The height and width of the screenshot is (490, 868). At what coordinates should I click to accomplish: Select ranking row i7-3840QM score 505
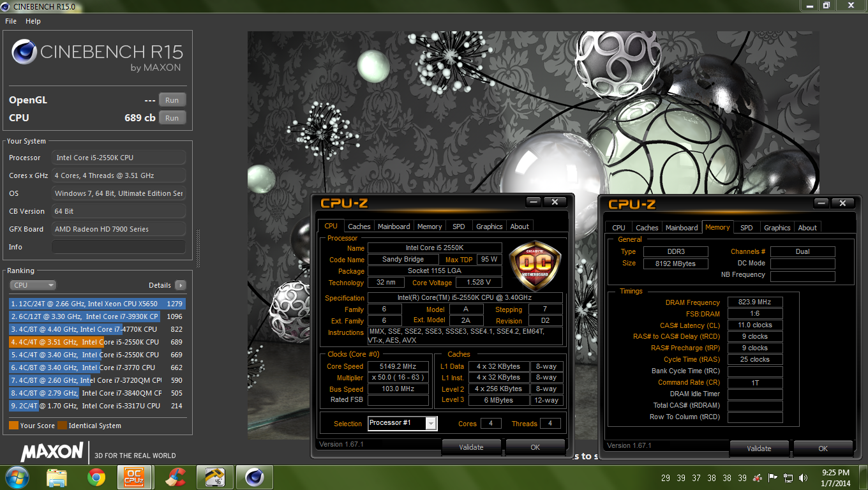tap(97, 393)
